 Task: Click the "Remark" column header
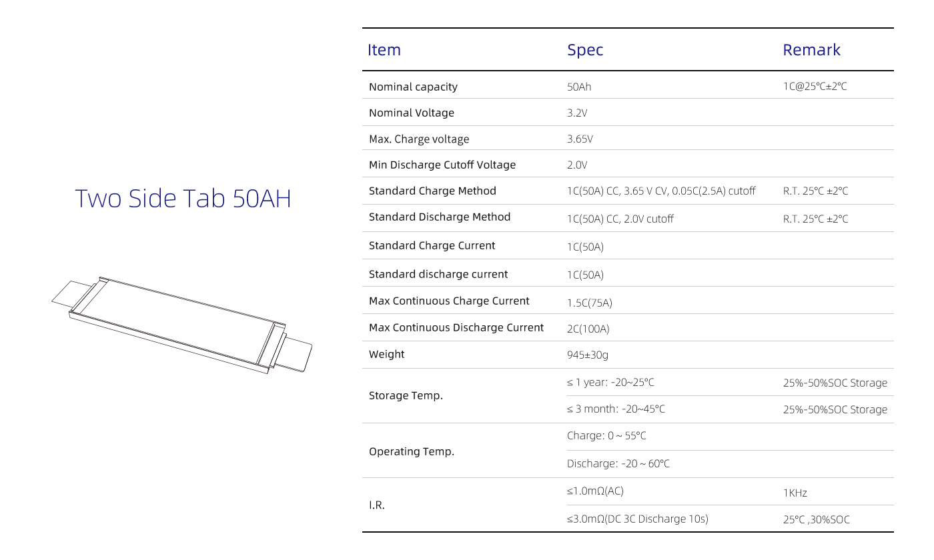(811, 50)
